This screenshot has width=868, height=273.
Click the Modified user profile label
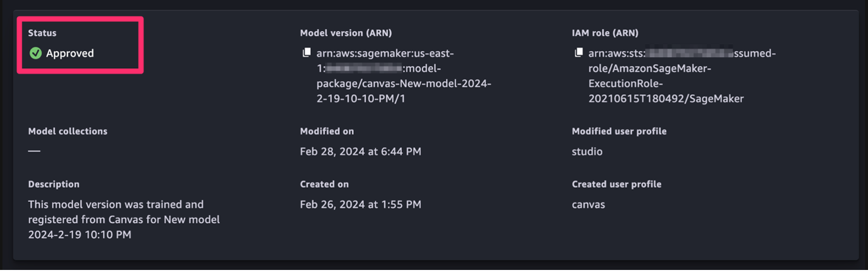coord(619,131)
